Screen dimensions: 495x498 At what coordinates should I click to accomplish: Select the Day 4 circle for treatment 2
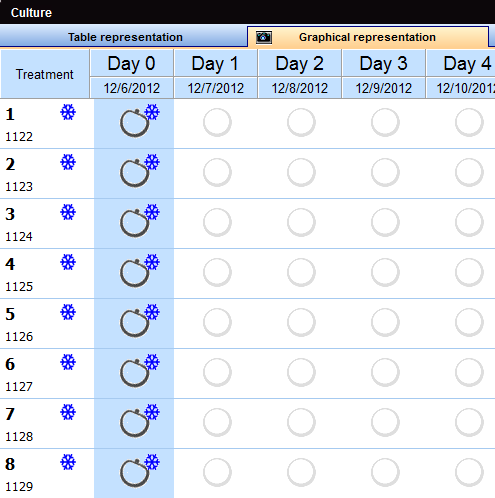tap(469, 172)
